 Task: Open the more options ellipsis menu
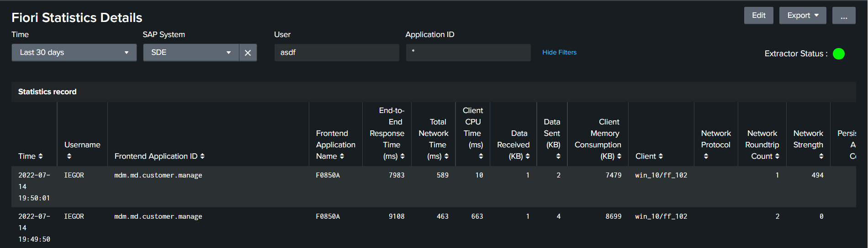point(843,16)
